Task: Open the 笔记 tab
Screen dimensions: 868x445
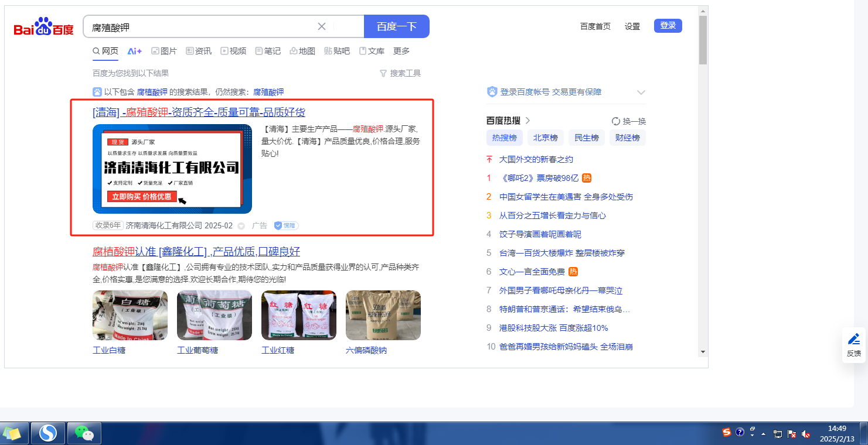Action: click(268, 51)
